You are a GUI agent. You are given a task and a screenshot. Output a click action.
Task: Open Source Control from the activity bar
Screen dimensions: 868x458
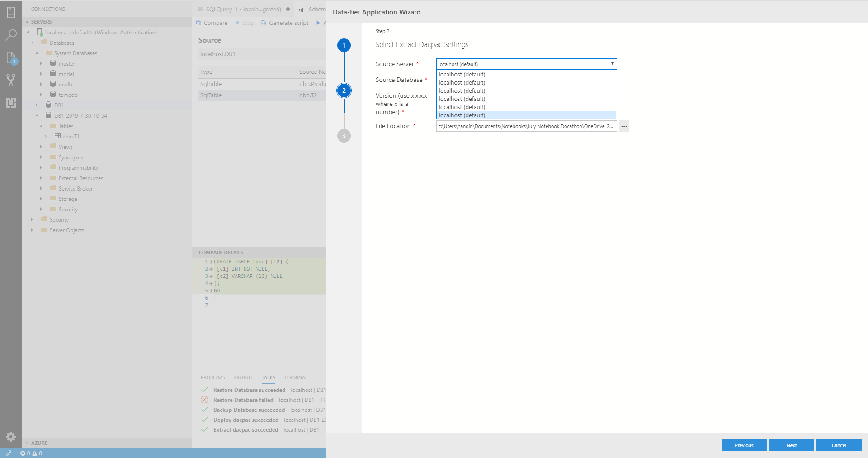pos(11,80)
